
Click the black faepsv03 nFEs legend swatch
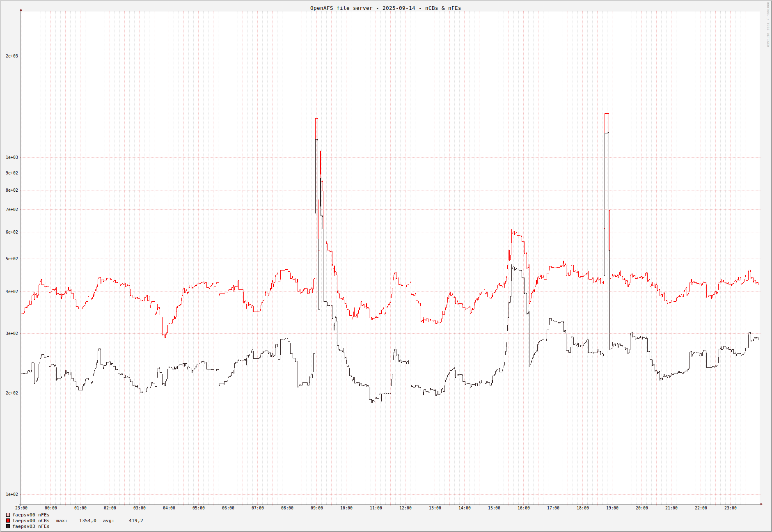tap(8, 526)
